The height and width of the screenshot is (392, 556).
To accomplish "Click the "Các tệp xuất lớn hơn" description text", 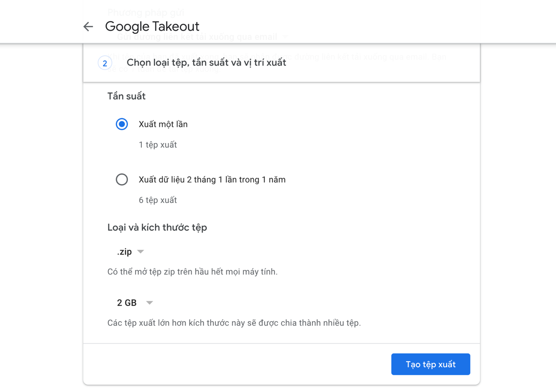I will pos(234,323).
